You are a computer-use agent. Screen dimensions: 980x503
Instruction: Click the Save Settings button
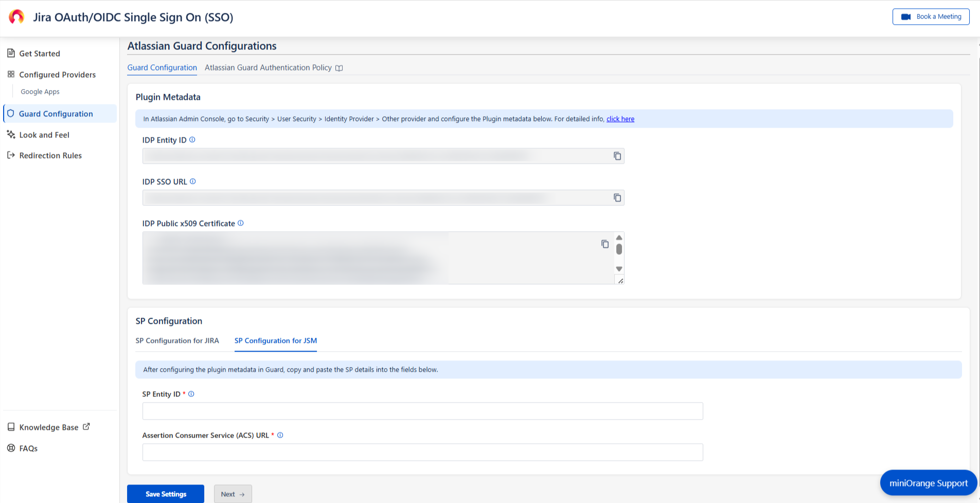[166, 494]
